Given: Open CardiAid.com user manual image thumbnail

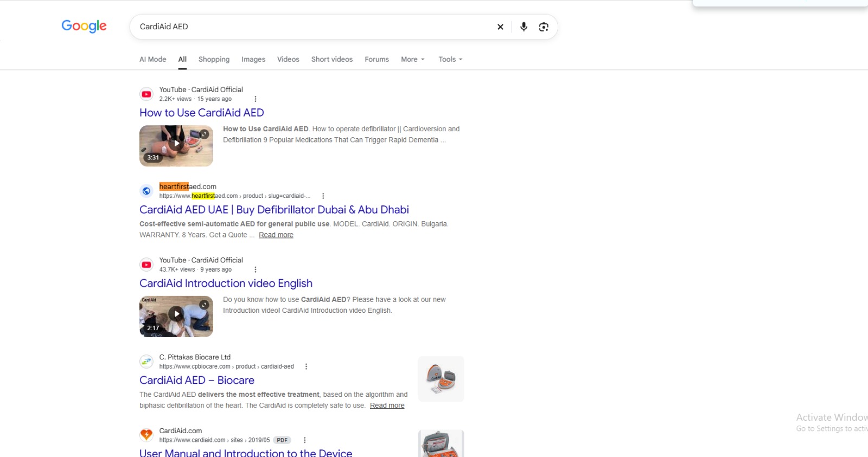Looking at the screenshot, I should tap(441, 443).
